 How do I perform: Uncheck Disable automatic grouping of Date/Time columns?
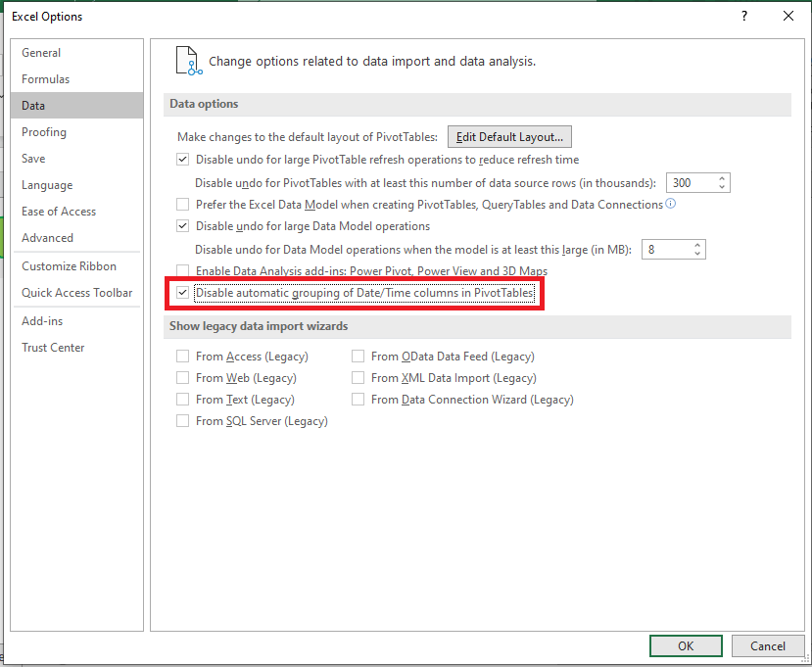pos(182,293)
